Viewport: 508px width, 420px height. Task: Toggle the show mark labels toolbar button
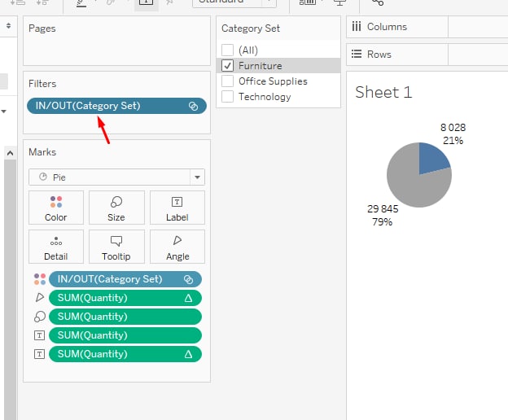tap(146, 2)
